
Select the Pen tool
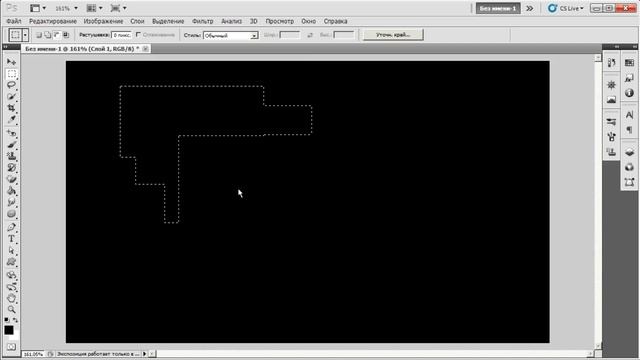[x=11, y=227]
